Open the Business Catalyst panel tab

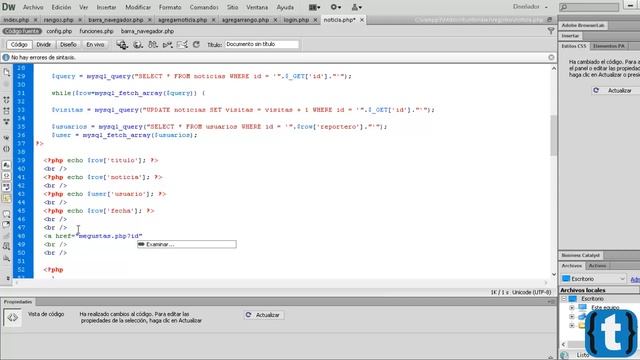point(580,256)
